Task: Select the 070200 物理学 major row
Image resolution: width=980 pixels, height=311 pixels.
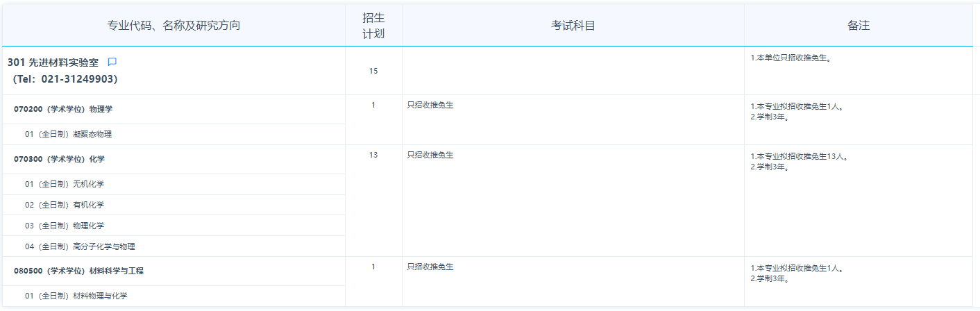Action: pyautogui.click(x=62, y=109)
